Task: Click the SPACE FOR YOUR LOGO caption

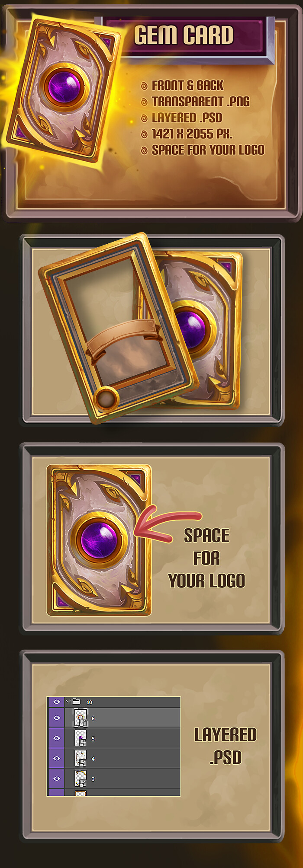Action: [x=206, y=558]
